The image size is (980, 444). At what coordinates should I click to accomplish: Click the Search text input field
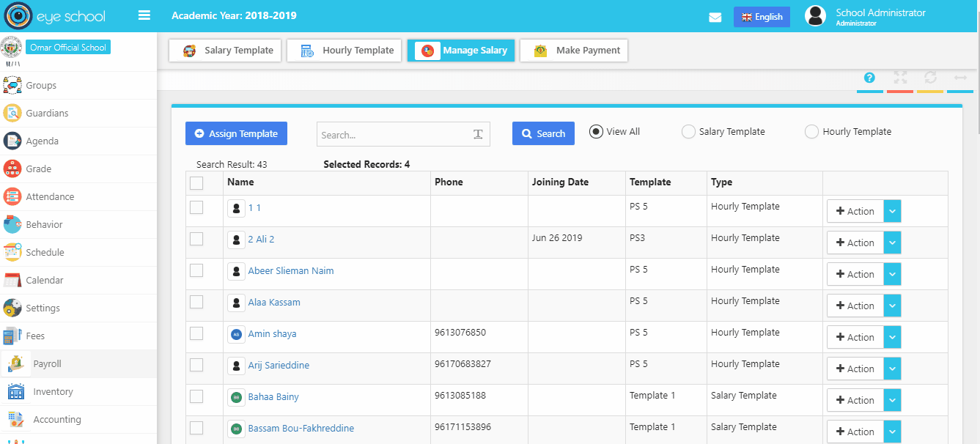pos(403,134)
